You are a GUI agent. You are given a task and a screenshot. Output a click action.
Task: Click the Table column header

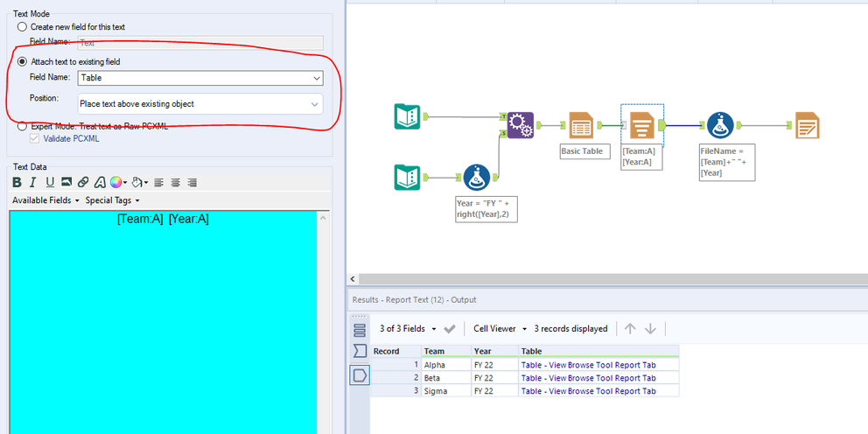point(598,351)
